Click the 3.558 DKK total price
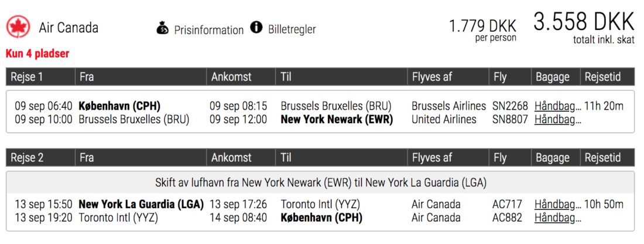 tap(584, 23)
